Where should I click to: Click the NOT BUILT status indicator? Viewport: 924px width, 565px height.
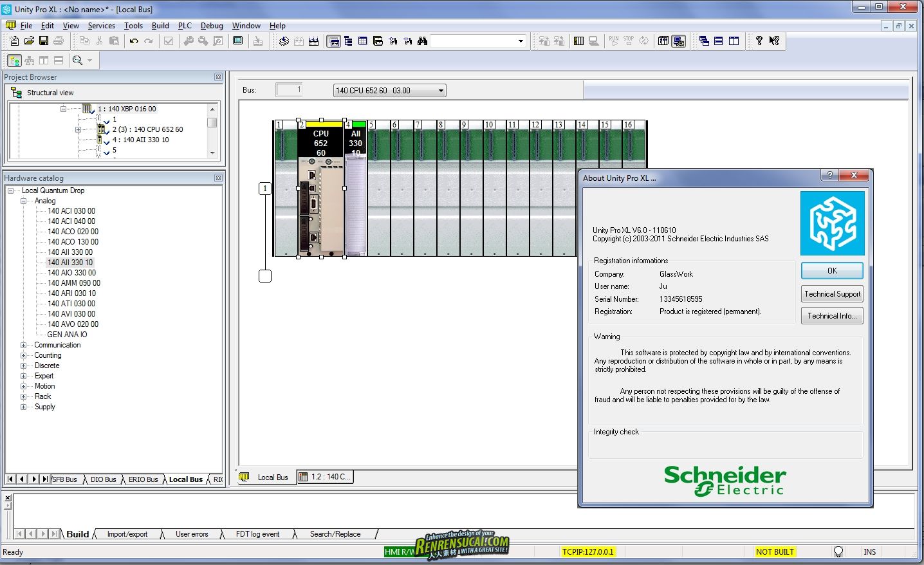775,551
